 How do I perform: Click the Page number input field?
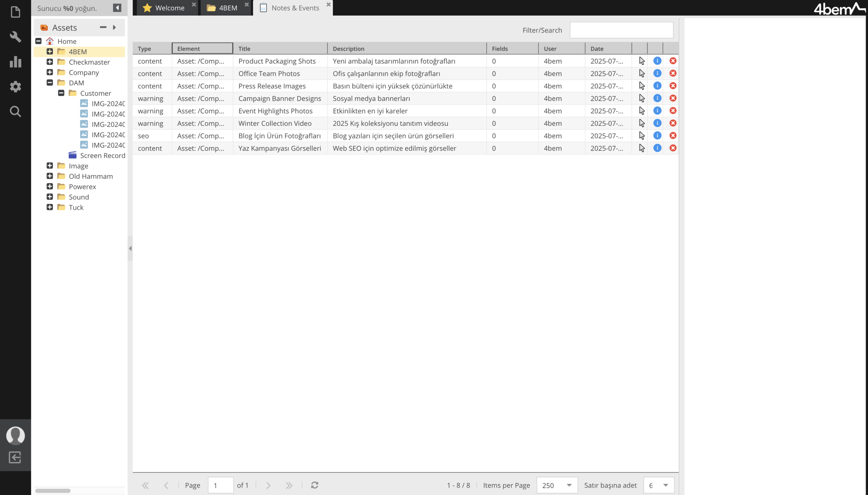click(220, 485)
